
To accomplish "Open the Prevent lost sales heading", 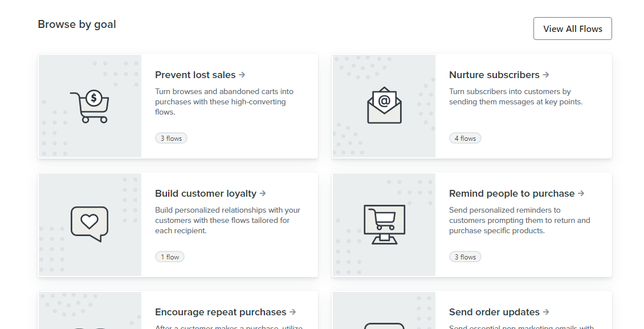I will [195, 75].
